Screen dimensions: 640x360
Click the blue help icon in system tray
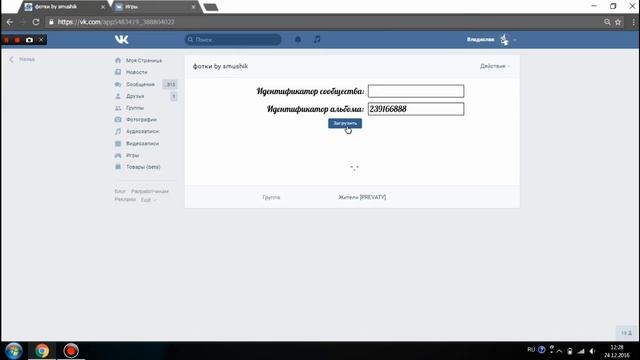(542, 350)
